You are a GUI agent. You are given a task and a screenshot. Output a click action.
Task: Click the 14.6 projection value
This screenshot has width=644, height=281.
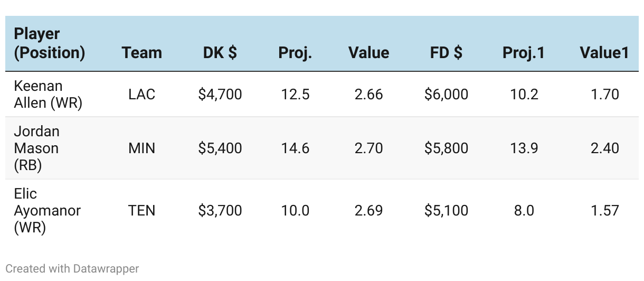[295, 148]
